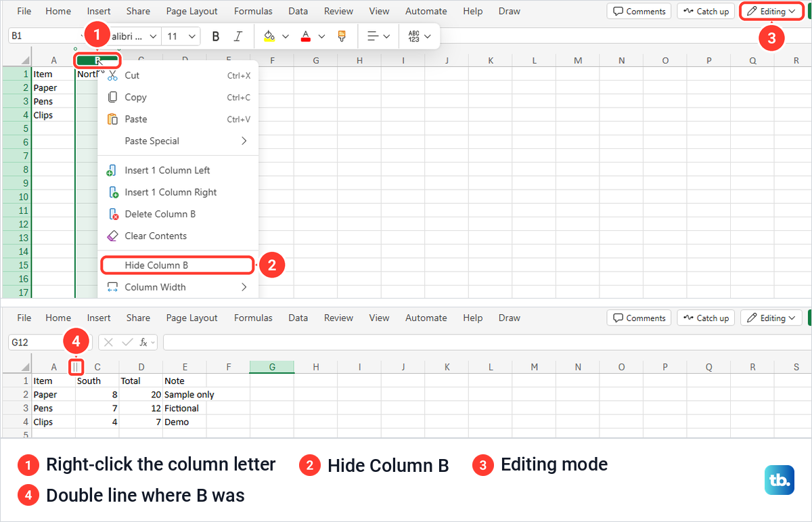Click the 'South' header cell
This screenshot has width=812, height=522.
click(x=97, y=381)
